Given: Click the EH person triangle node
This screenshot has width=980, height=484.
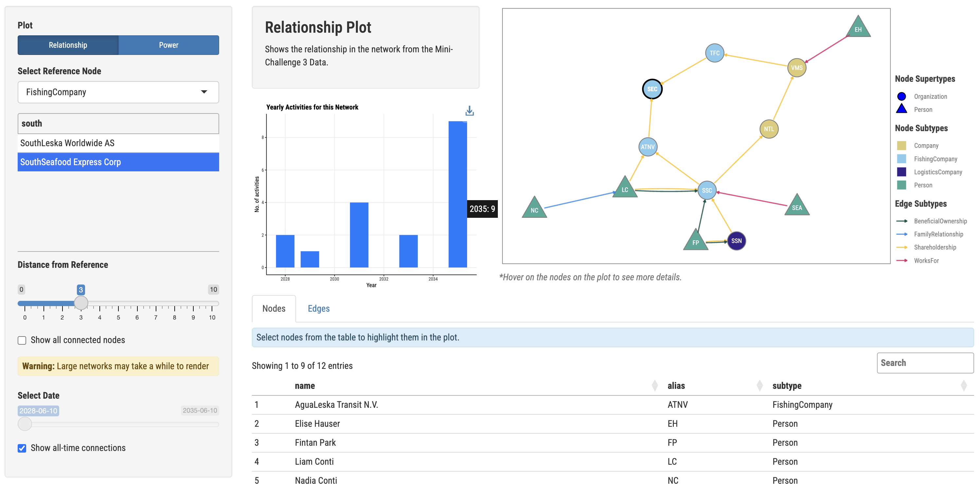Looking at the screenshot, I should 858,28.
